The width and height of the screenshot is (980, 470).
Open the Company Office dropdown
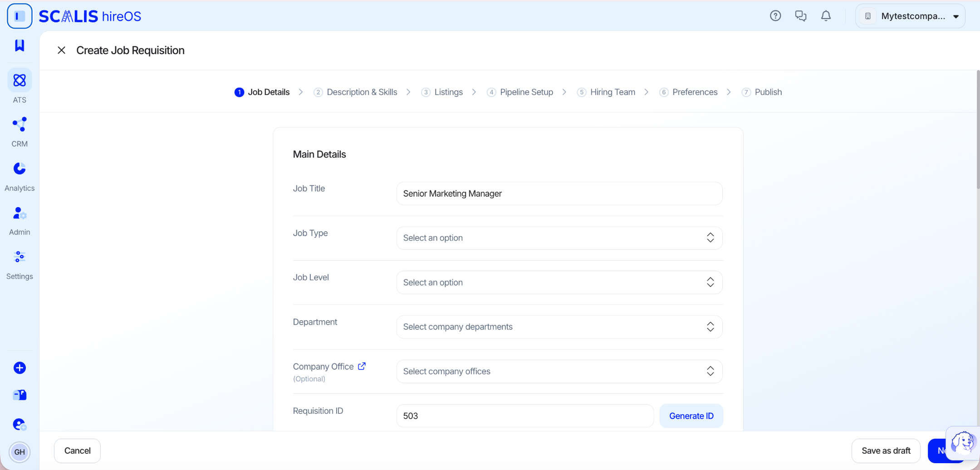tap(559, 371)
